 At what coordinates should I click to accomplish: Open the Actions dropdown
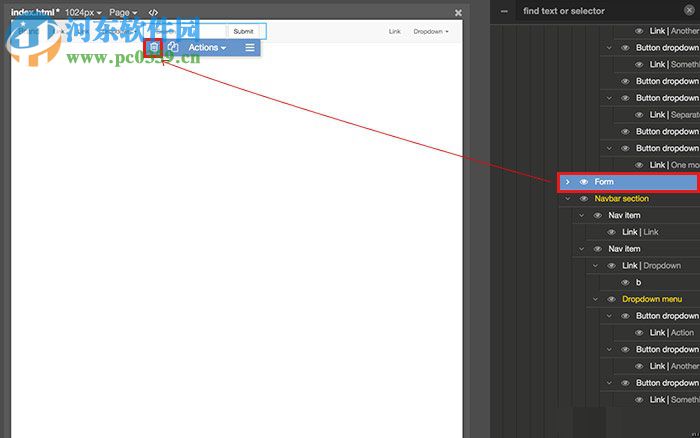click(207, 47)
